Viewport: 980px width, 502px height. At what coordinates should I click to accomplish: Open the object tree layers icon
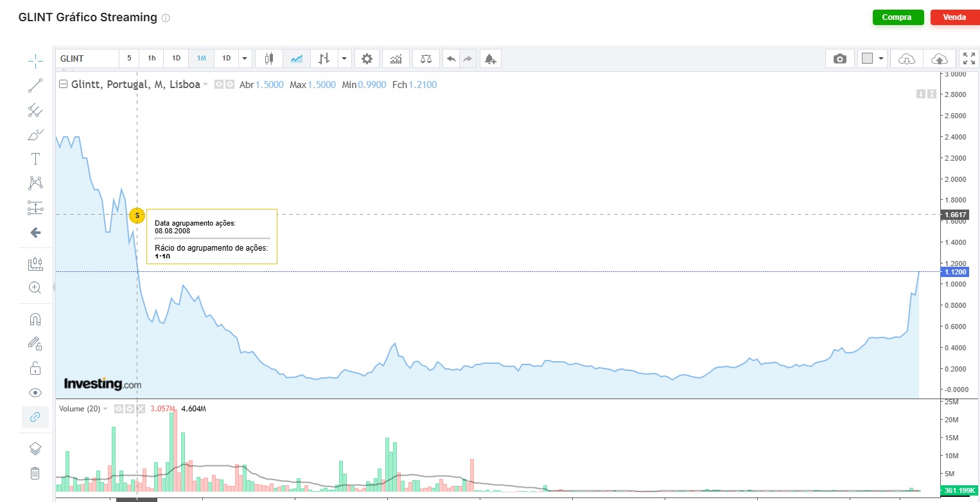point(35,448)
